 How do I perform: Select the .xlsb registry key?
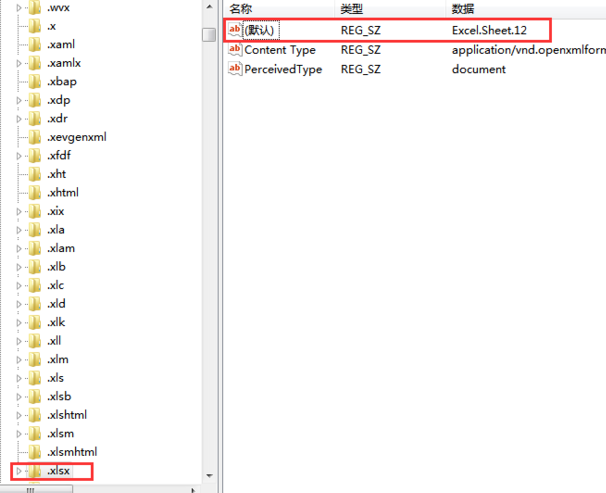click(x=60, y=396)
